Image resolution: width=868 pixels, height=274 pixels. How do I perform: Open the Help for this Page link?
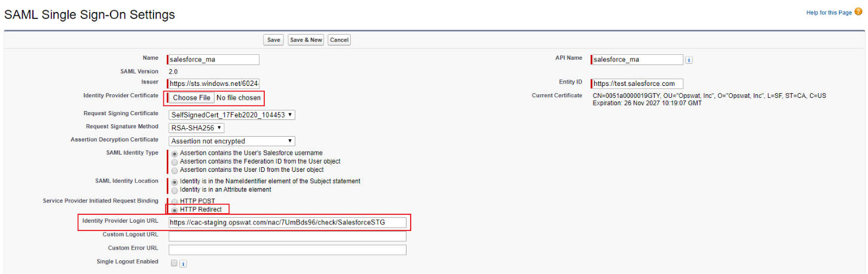(x=828, y=13)
